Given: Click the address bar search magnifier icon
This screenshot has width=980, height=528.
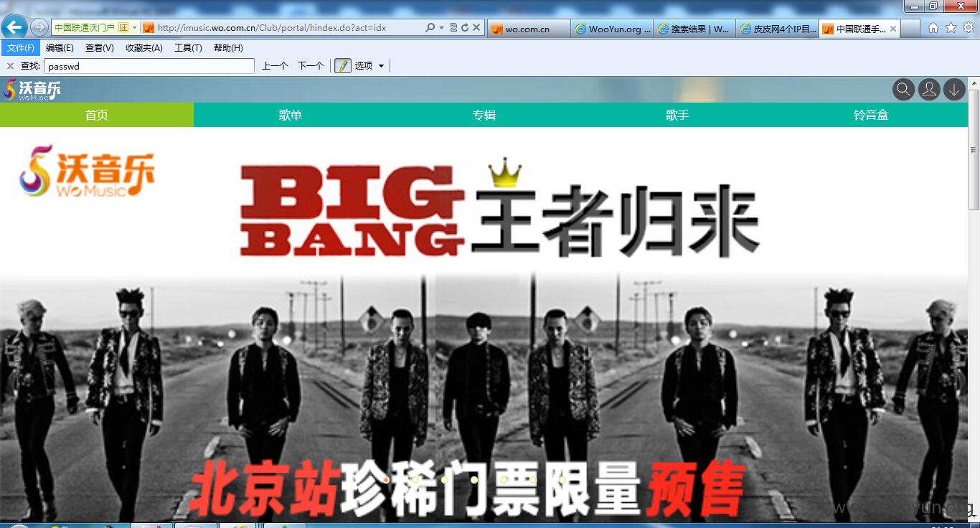Looking at the screenshot, I should click(x=430, y=27).
